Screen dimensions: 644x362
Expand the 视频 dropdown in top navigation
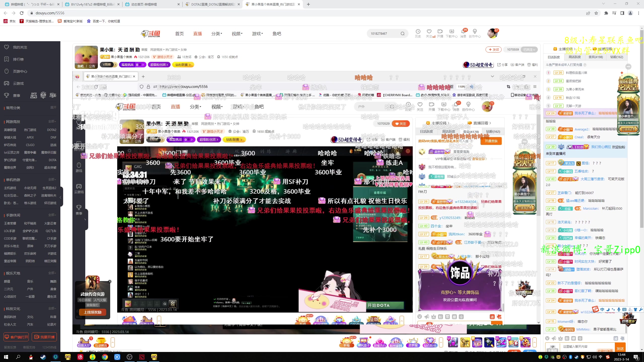(x=237, y=34)
